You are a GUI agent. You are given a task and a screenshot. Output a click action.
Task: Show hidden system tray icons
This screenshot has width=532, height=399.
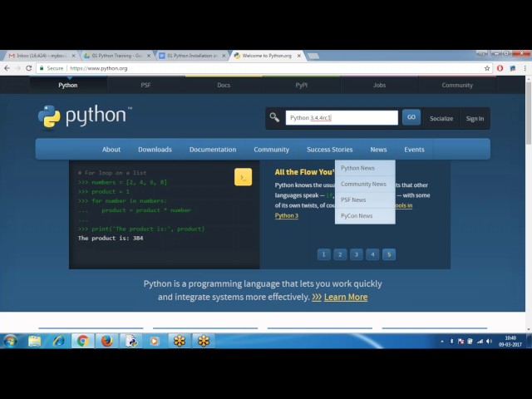pyautogui.click(x=442, y=342)
